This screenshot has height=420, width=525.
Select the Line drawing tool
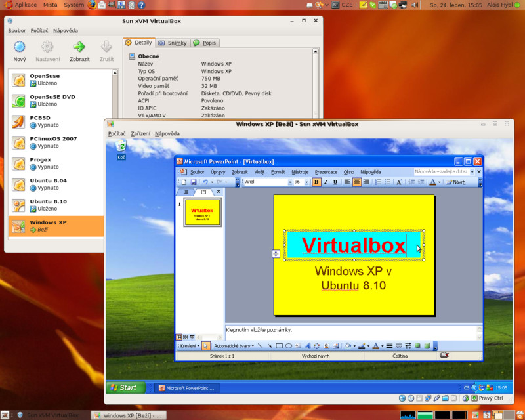(260, 346)
